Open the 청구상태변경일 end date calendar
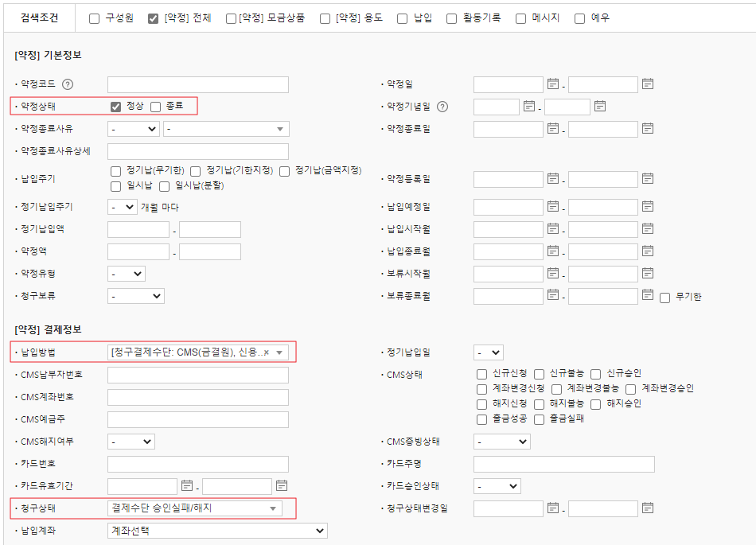Screen dimensions: 756x545 tap(648, 508)
